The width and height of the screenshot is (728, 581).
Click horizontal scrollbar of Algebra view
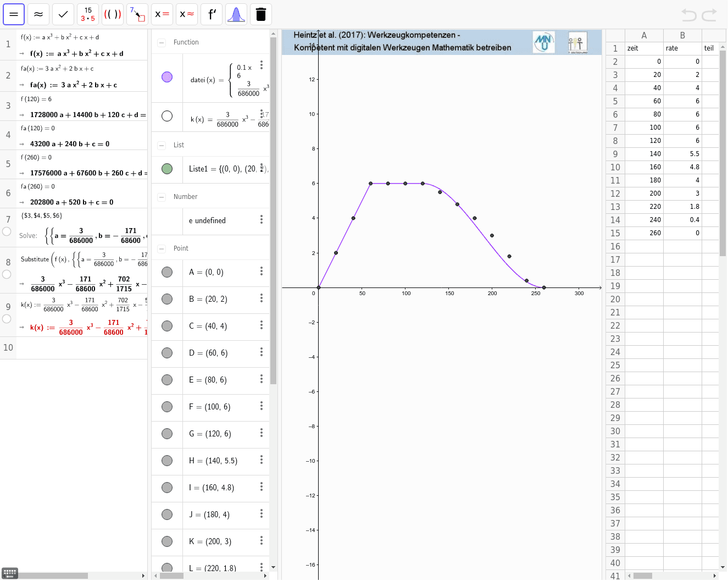[x=171, y=576]
